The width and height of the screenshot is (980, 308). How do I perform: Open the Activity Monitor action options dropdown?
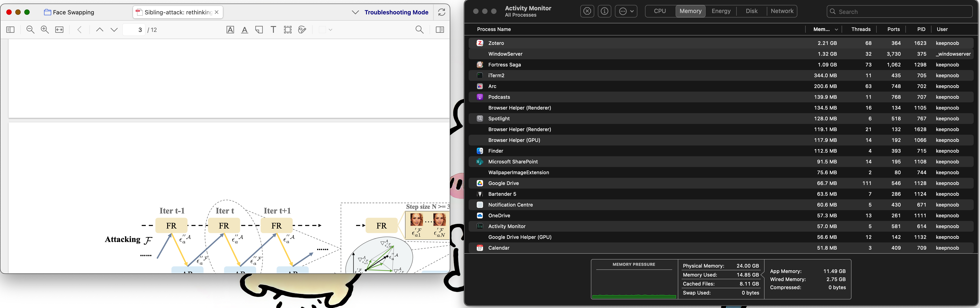(626, 11)
